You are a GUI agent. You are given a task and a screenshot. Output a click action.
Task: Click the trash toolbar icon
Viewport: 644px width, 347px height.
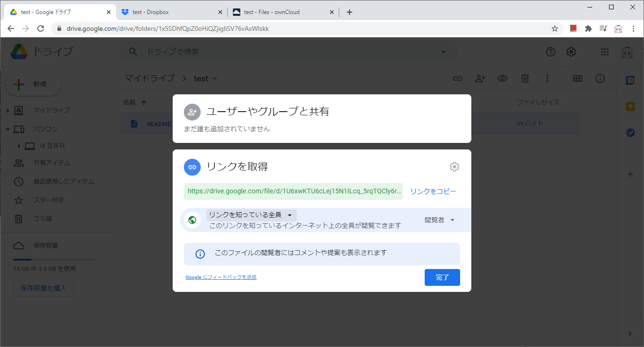coord(525,78)
